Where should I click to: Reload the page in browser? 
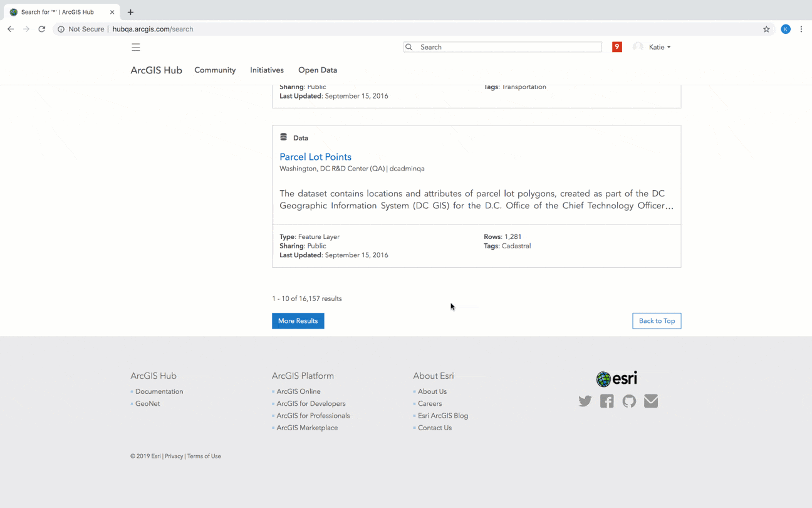tap(42, 29)
